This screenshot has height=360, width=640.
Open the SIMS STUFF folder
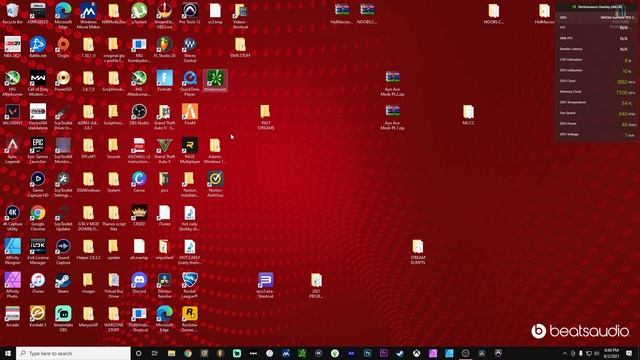[x=240, y=47]
